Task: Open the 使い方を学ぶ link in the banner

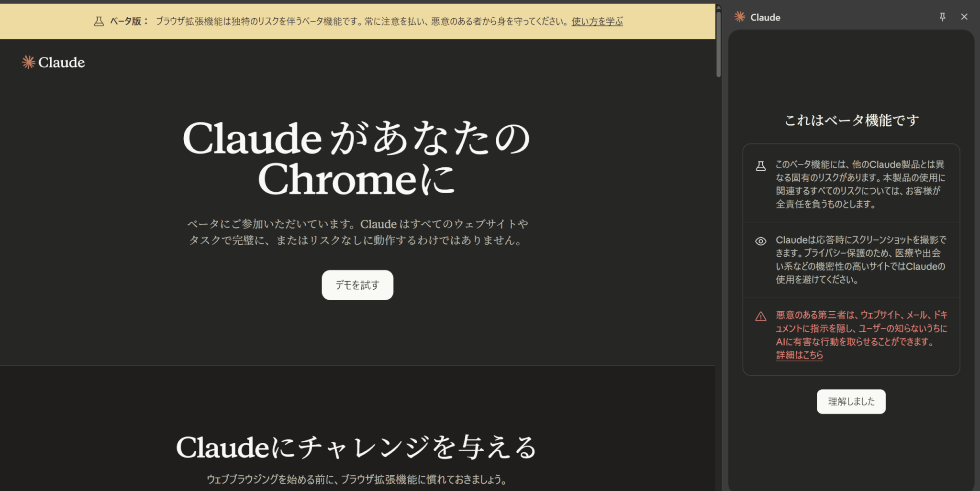Action: tap(597, 22)
